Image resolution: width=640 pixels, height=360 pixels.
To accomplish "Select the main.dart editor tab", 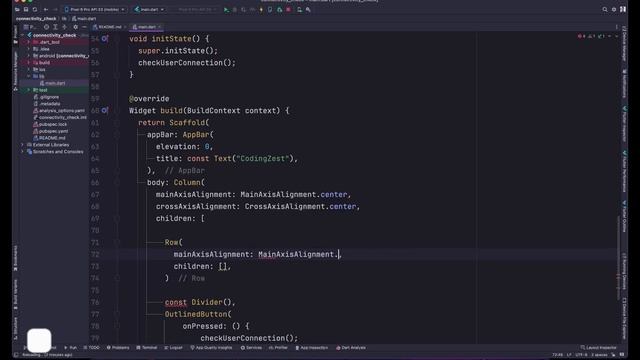I will [x=146, y=27].
